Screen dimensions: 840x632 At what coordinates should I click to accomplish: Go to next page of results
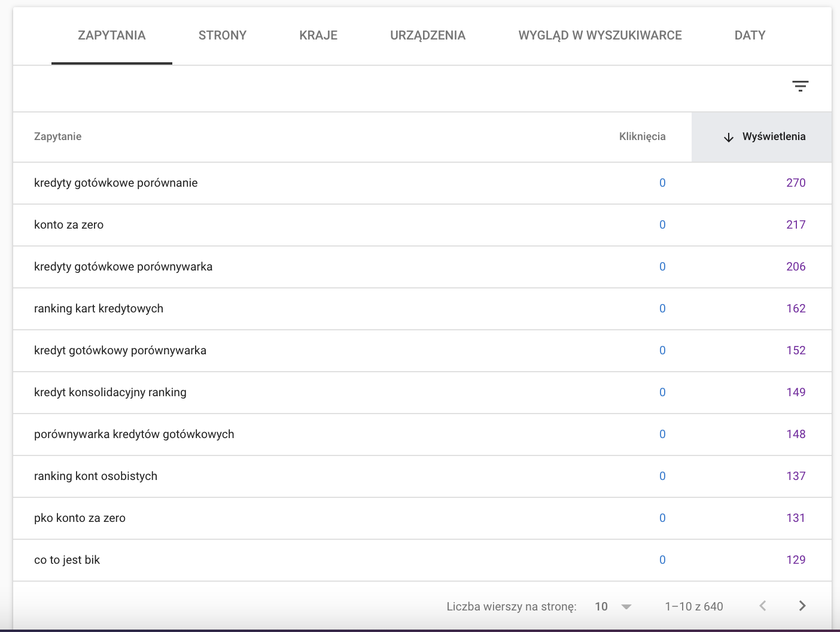pos(802,606)
